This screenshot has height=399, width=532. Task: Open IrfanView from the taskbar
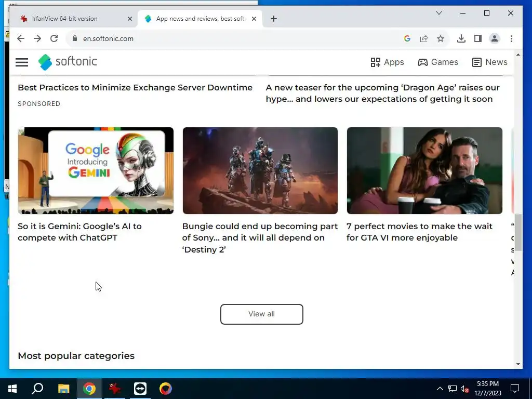(x=115, y=389)
